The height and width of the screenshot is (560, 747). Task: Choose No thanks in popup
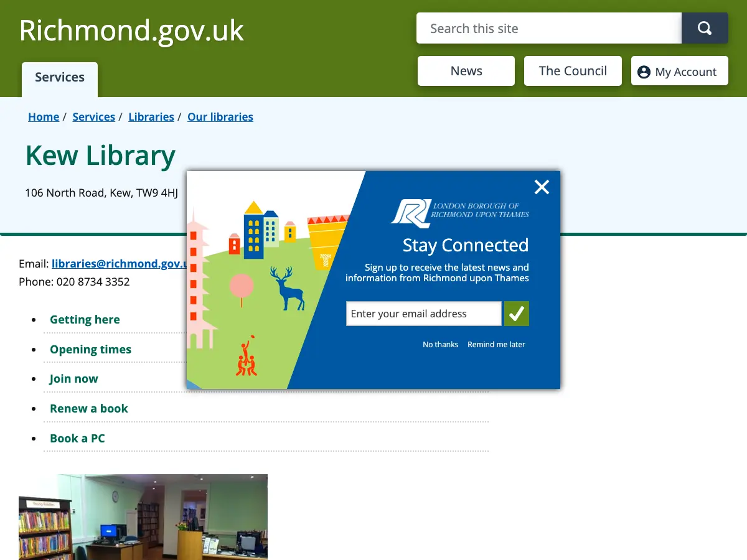[440, 345]
